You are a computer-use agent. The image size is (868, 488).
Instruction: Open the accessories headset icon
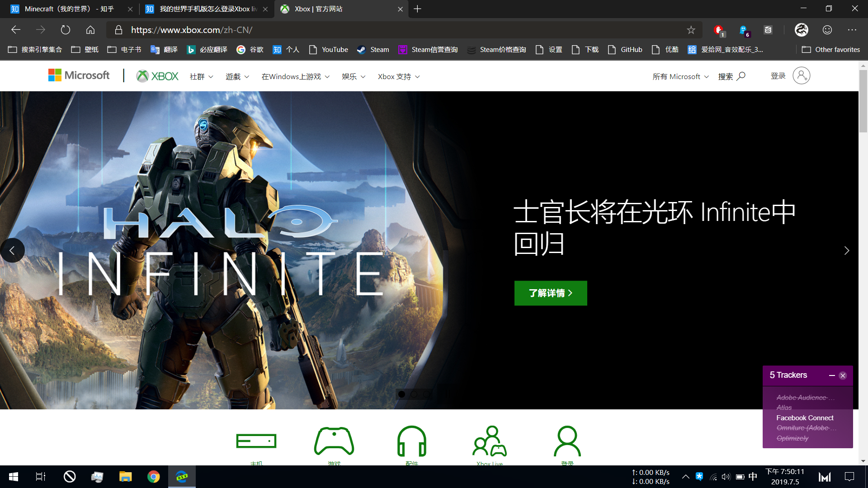(411, 441)
